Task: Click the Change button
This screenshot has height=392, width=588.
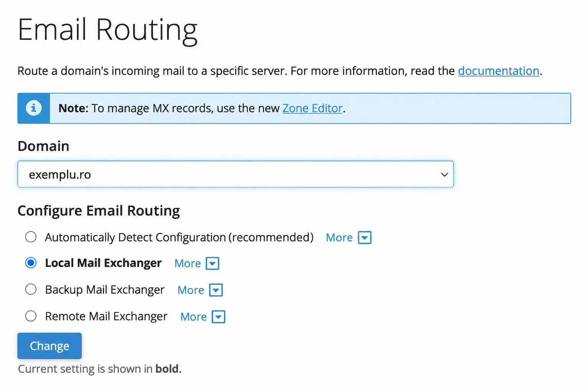Action: (x=49, y=346)
